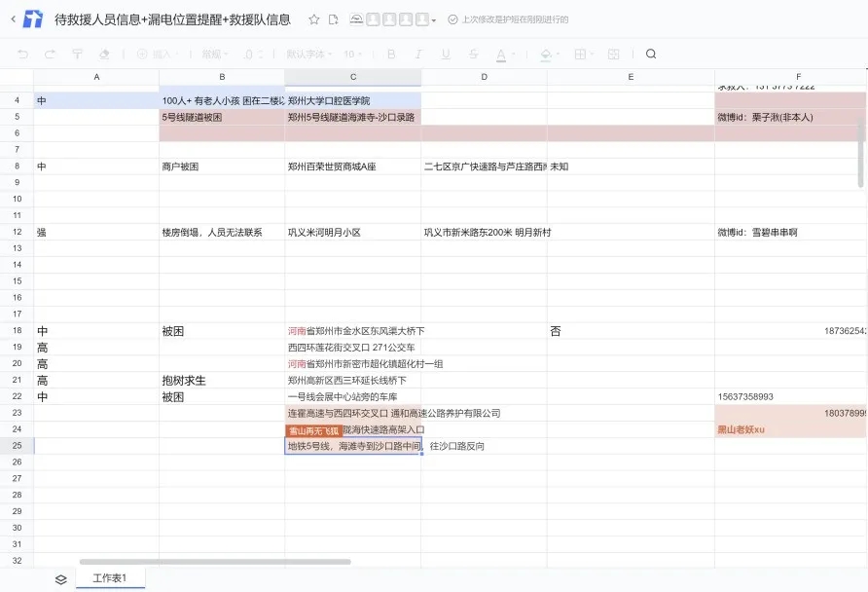Toggle bold formatting
The height and width of the screenshot is (592, 868).
(391, 54)
